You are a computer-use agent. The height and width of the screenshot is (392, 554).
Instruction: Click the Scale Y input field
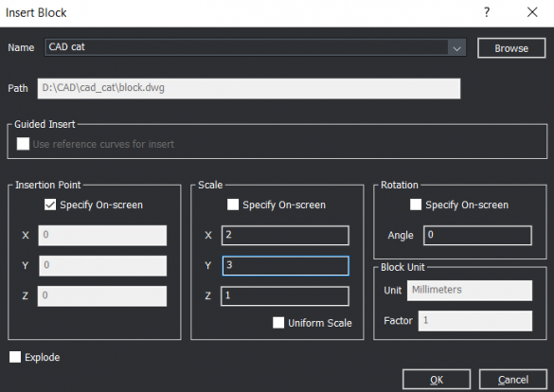coord(285,265)
